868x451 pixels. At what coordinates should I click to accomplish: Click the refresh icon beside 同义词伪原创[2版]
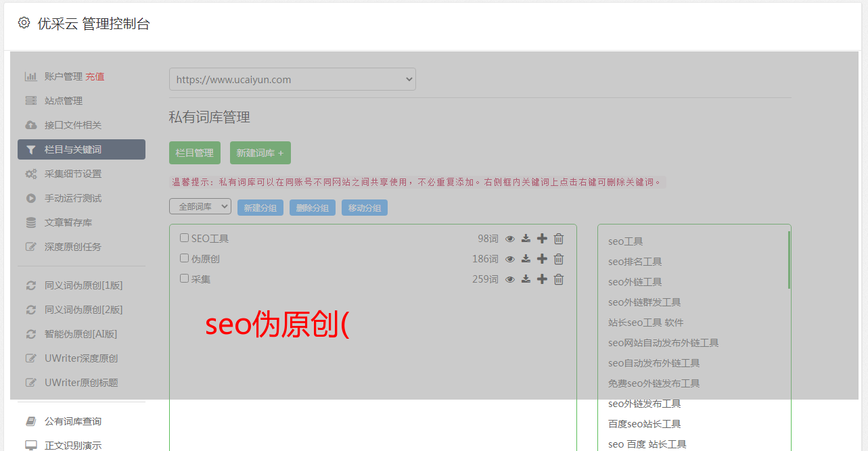click(31, 310)
